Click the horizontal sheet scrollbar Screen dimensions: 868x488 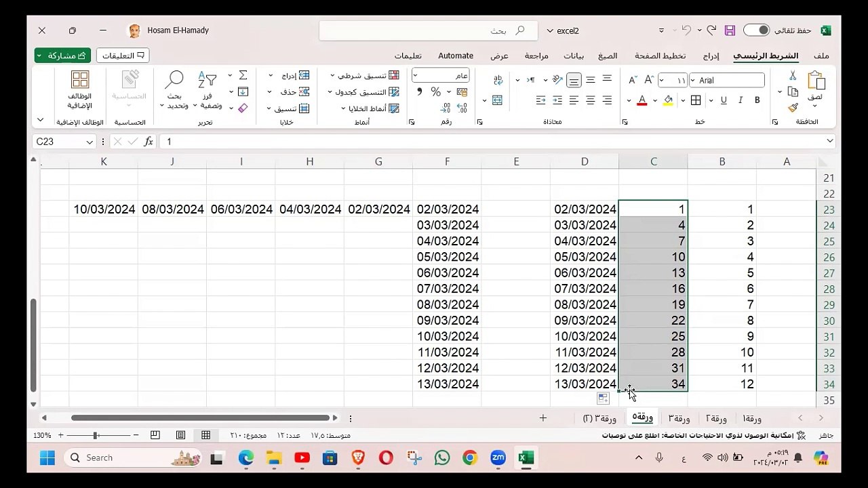point(201,418)
